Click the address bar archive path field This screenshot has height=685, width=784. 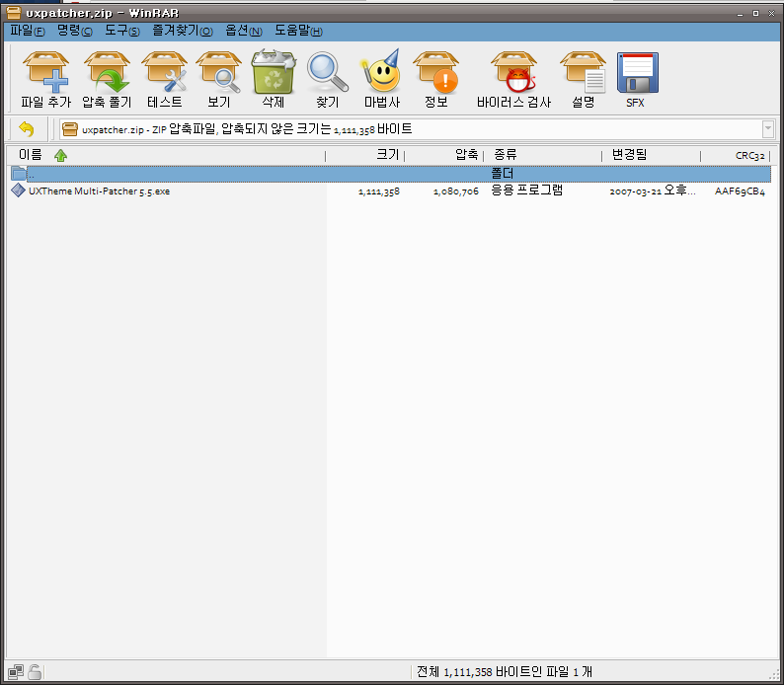point(418,129)
